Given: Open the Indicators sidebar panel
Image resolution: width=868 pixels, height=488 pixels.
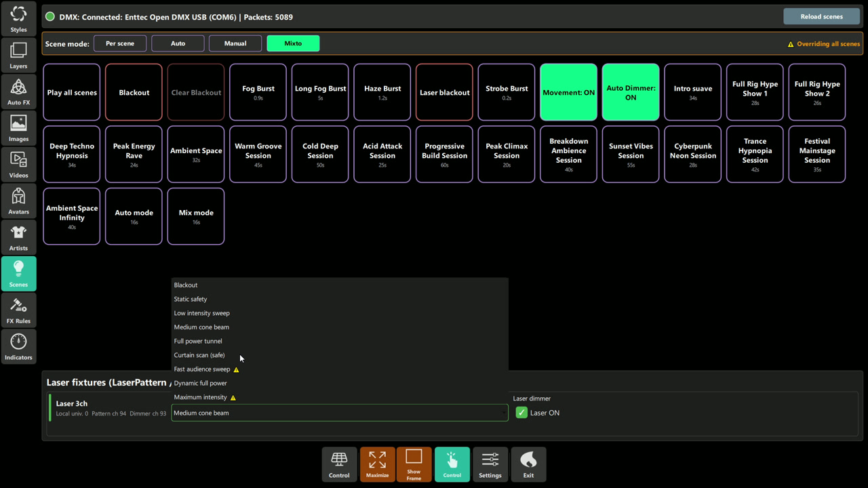Looking at the screenshot, I should pyautogui.click(x=18, y=346).
